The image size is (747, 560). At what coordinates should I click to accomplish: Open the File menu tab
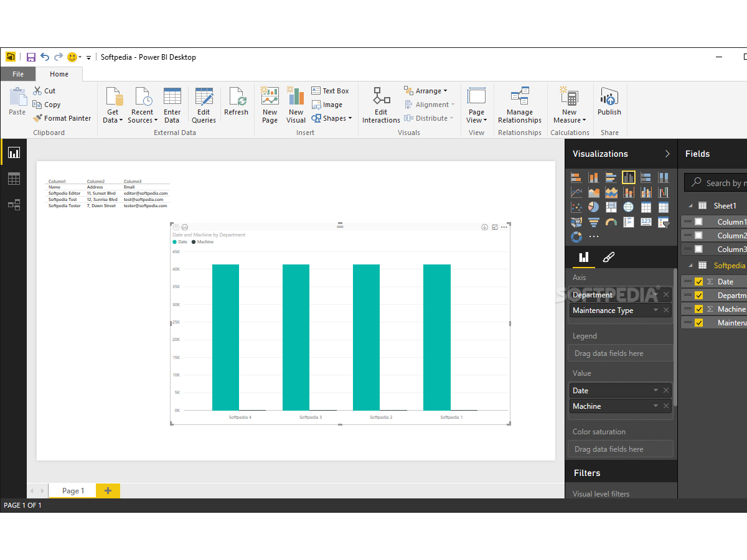click(18, 74)
